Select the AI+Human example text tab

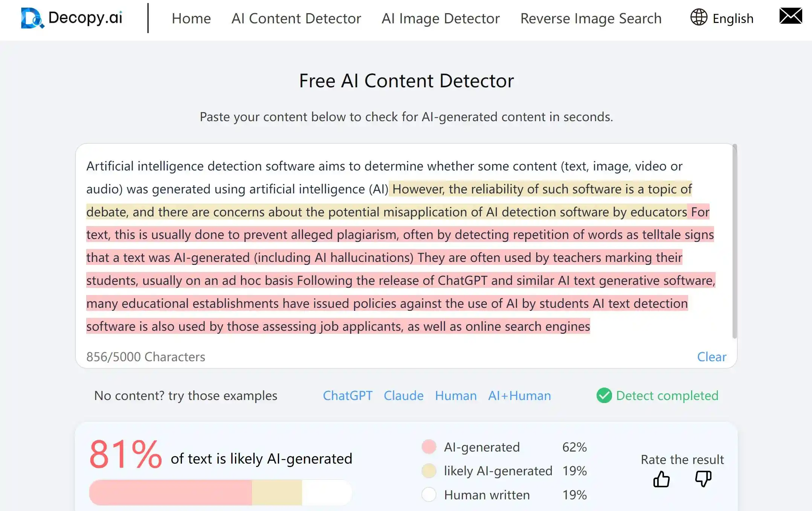[x=518, y=395]
